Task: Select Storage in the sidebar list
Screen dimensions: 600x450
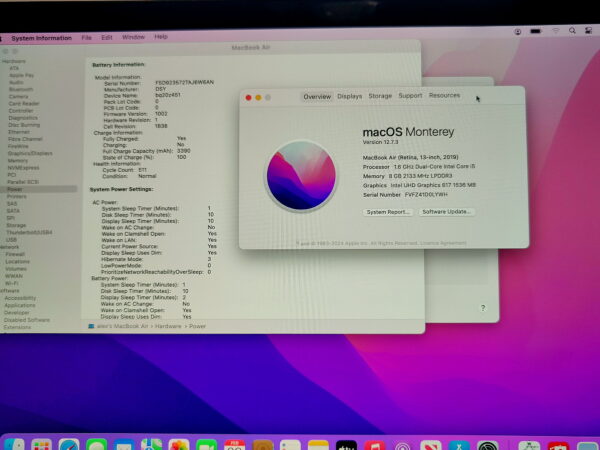Action: coord(16,225)
